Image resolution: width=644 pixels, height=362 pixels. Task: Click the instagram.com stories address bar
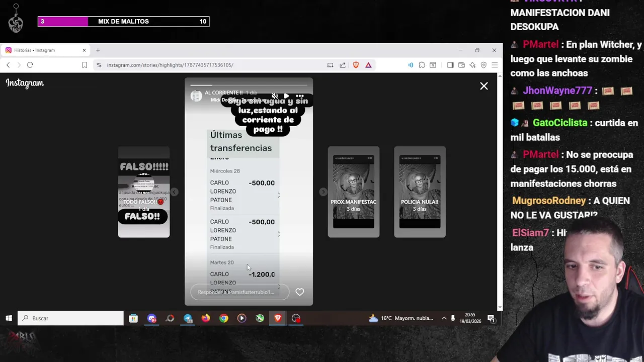[x=170, y=65]
